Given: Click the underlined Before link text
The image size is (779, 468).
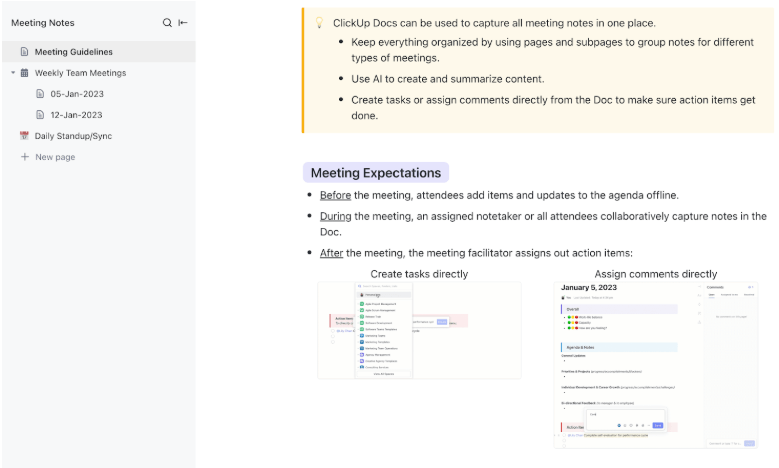Looking at the screenshot, I should coord(335,195).
